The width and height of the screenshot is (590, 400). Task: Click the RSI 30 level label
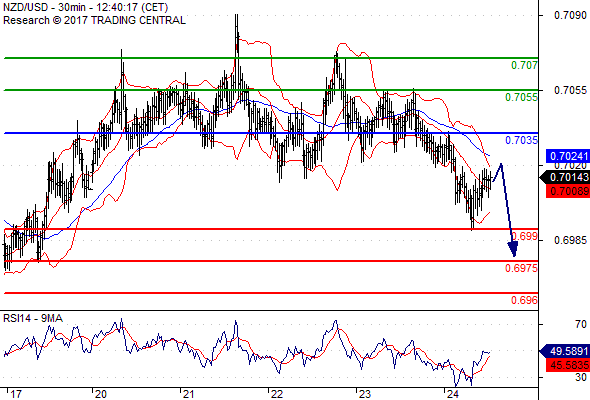pos(581,377)
